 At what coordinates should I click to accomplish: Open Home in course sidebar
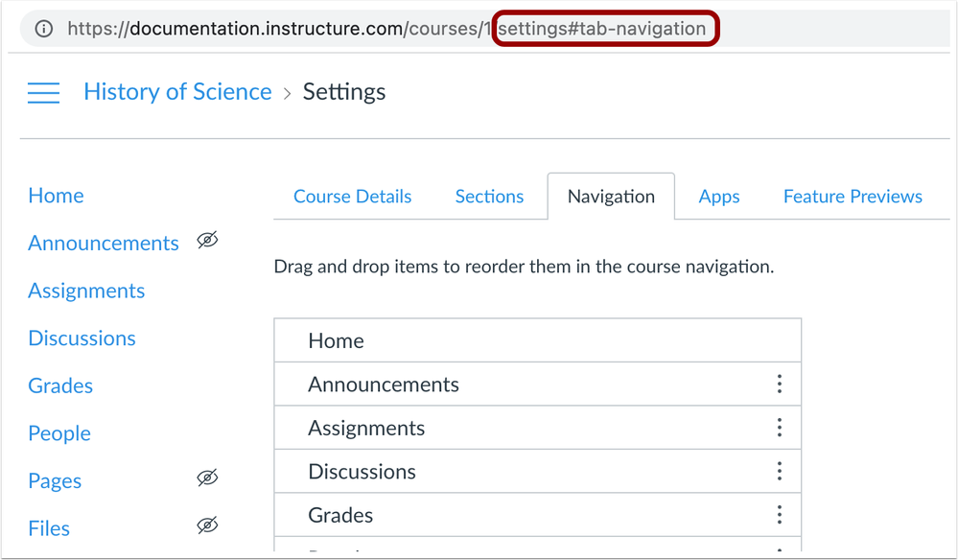click(56, 196)
